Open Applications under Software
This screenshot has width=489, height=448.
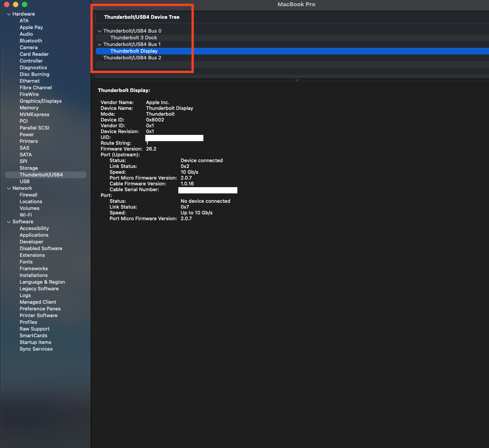click(34, 235)
